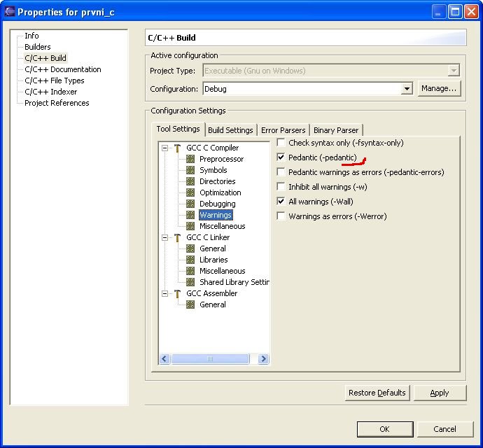Click the GCC C Compiler hammer icon
Viewport: 483px width, 448px height.
178,148
